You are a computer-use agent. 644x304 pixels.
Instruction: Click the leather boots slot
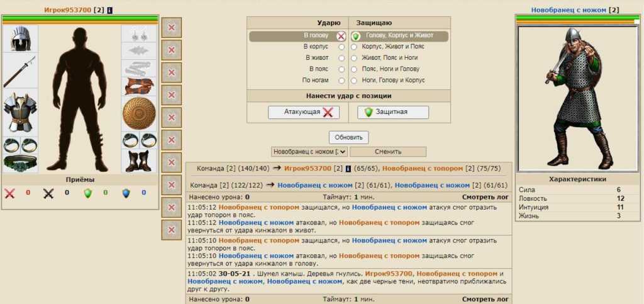pyautogui.click(x=138, y=161)
